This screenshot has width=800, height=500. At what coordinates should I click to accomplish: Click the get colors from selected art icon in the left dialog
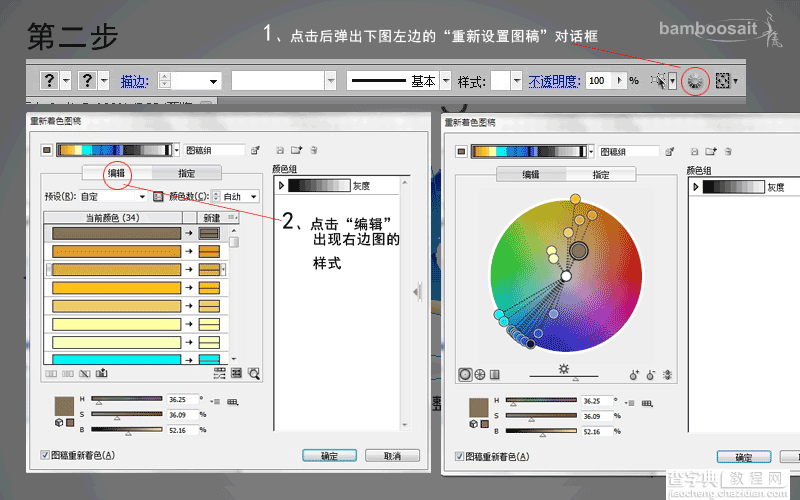click(x=255, y=150)
